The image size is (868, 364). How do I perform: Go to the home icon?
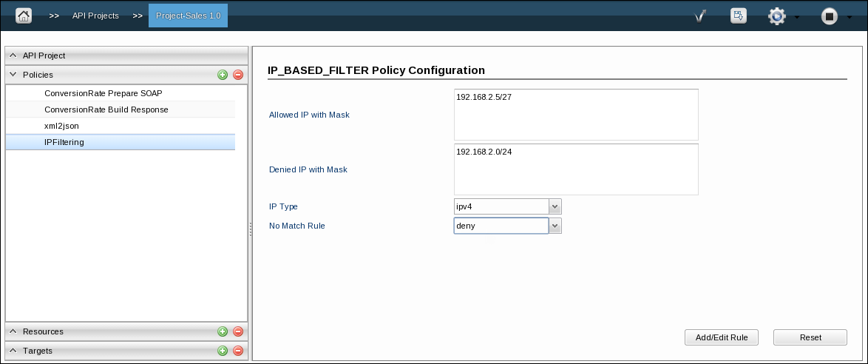coord(23,16)
